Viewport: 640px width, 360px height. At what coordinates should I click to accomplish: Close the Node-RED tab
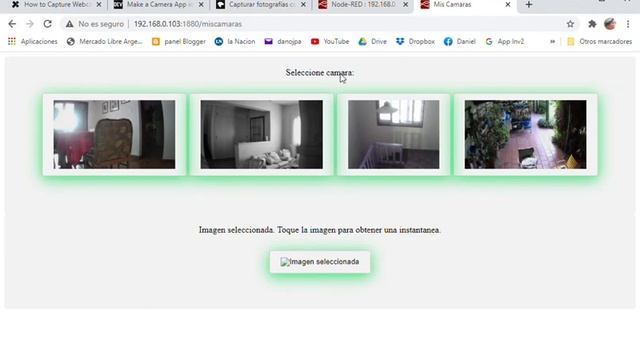(405, 5)
